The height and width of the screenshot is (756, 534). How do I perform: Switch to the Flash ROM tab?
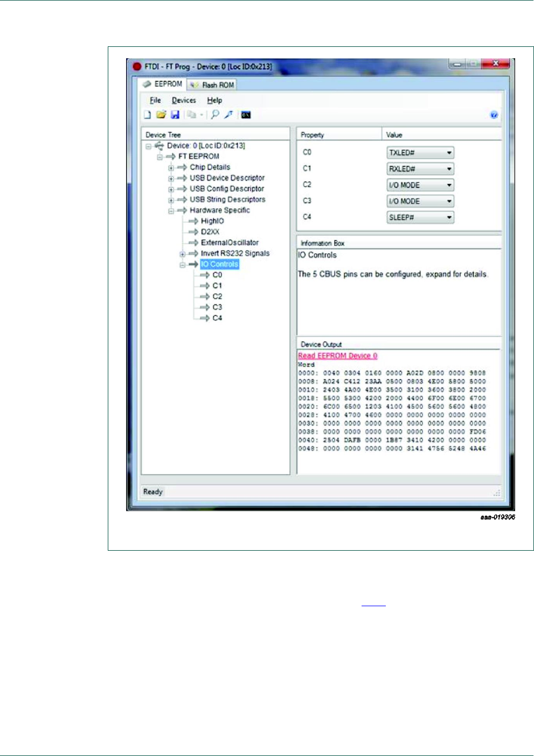[212, 85]
